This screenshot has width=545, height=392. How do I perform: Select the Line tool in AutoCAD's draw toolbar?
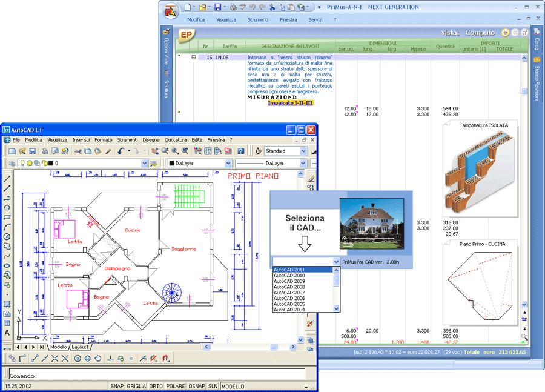7,179
